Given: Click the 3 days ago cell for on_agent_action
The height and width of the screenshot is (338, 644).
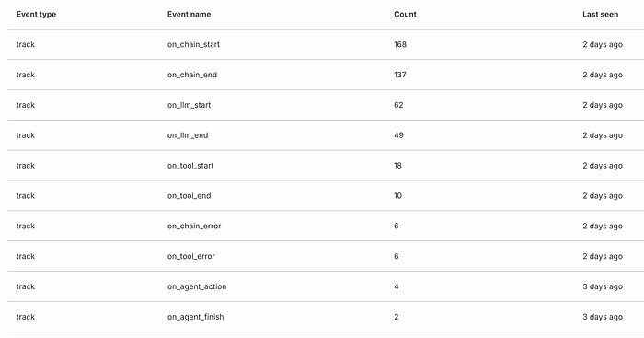Looking at the screenshot, I should [603, 286].
